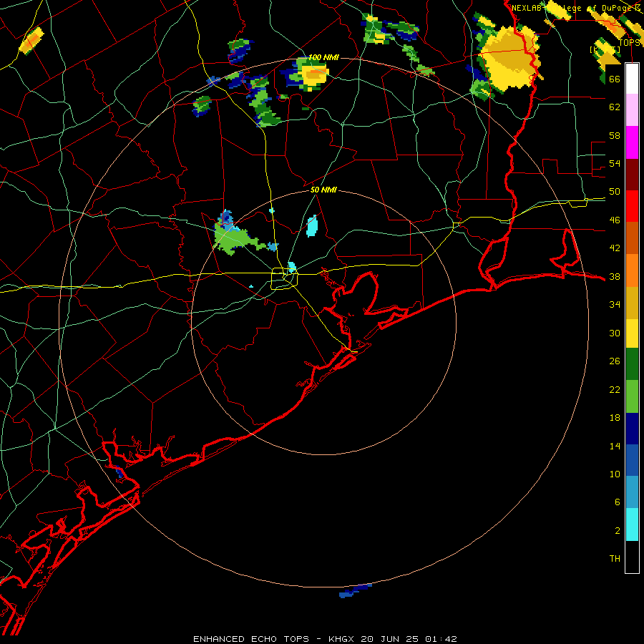
Task: Click the '50 NMI' range ring label
Action: pyautogui.click(x=323, y=190)
